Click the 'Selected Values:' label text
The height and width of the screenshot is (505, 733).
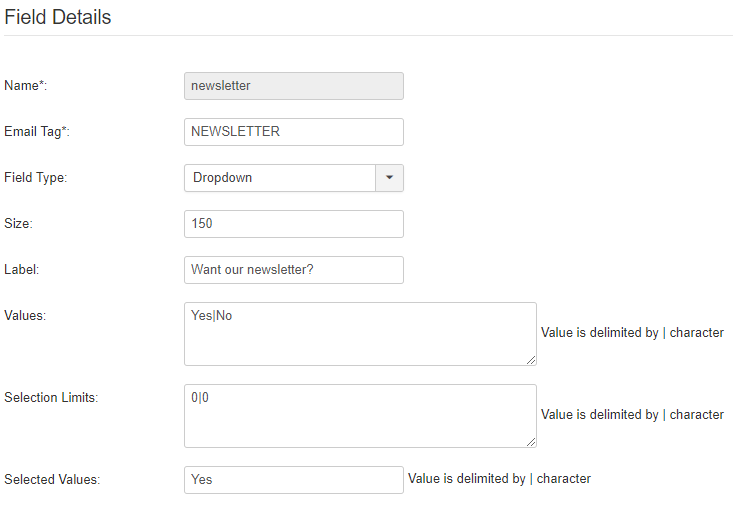click(52, 479)
